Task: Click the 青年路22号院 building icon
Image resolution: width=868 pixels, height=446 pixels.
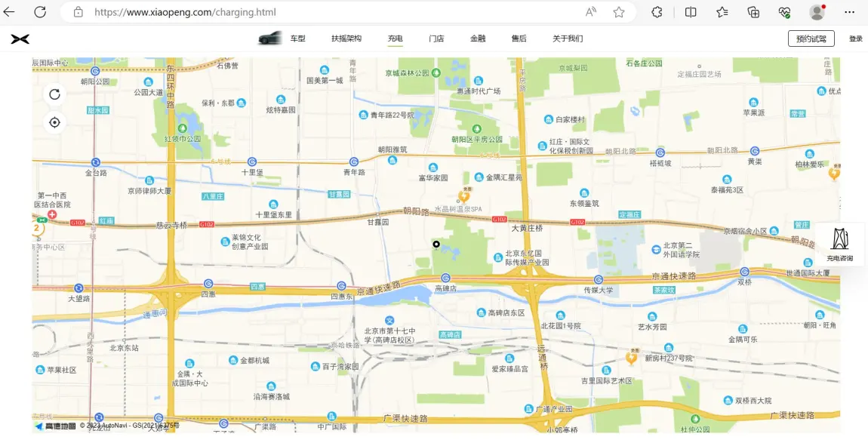Action: click(363, 115)
